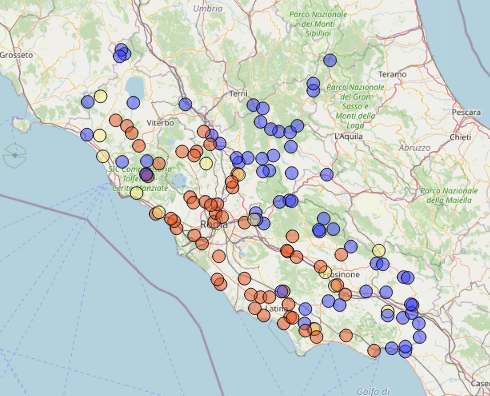Screen dimensions: 490x396
Task: Select the yellow marker northwest of Viterbo
Action: point(100,96)
